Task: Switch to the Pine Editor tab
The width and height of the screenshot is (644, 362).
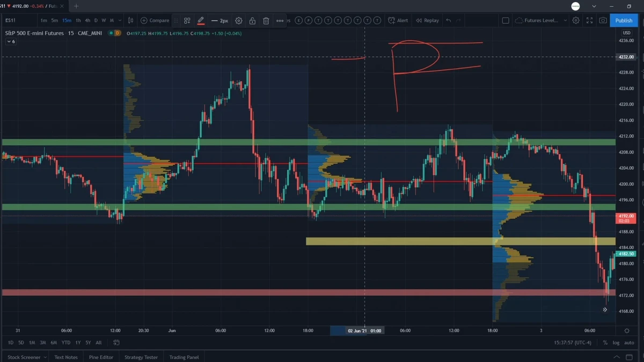Action: click(x=101, y=357)
